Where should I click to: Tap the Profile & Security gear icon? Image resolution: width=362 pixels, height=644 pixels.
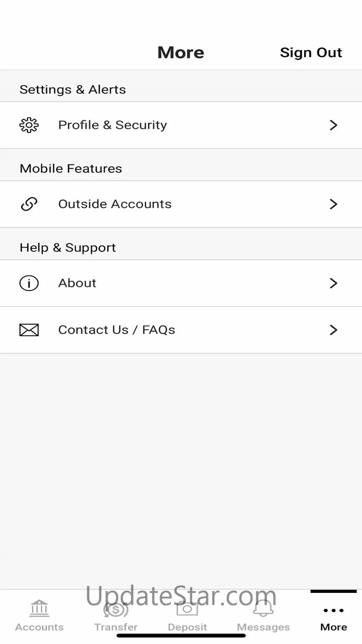pos(29,125)
